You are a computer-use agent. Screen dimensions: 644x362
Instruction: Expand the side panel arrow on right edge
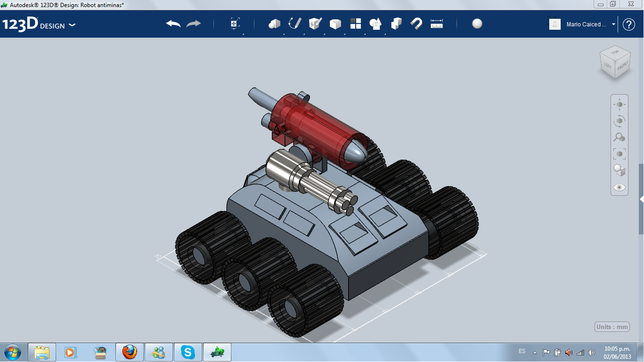(x=641, y=200)
